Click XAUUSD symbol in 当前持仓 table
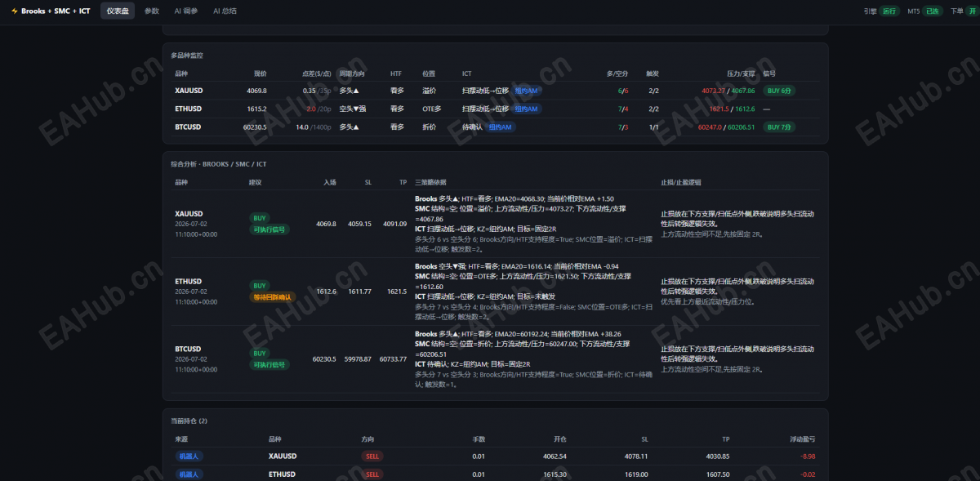This screenshot has width=980, height=481. (283, 457)
